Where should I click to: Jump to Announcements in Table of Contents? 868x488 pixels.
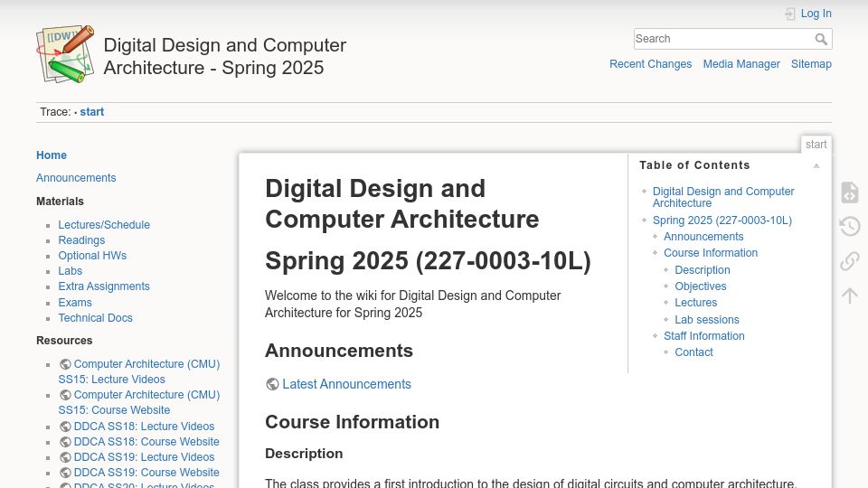pos(703,237)
